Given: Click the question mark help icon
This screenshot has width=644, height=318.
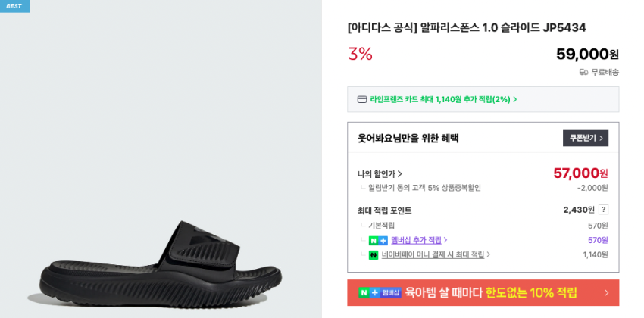Looking at the screenshot, I should click(x=603, y=210).
